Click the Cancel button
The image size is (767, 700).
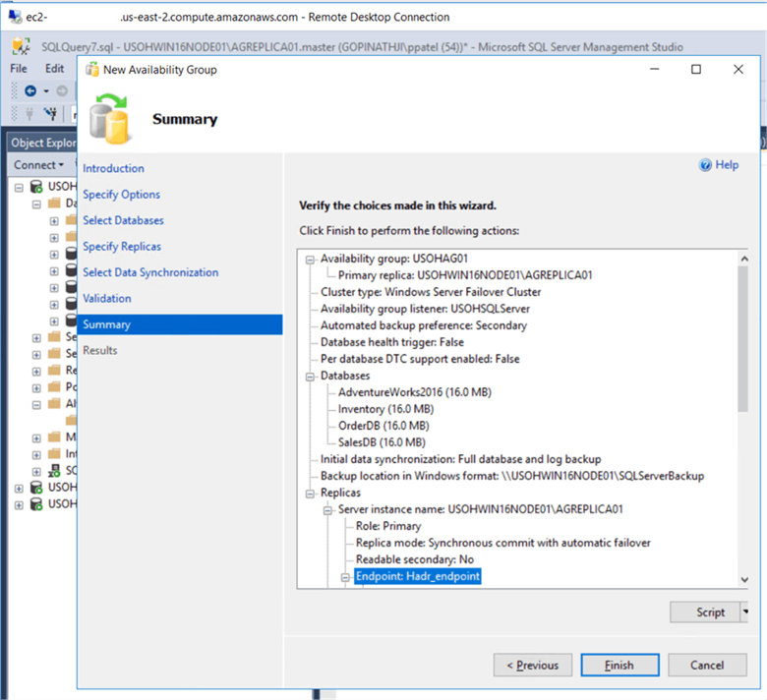point(707,666)
